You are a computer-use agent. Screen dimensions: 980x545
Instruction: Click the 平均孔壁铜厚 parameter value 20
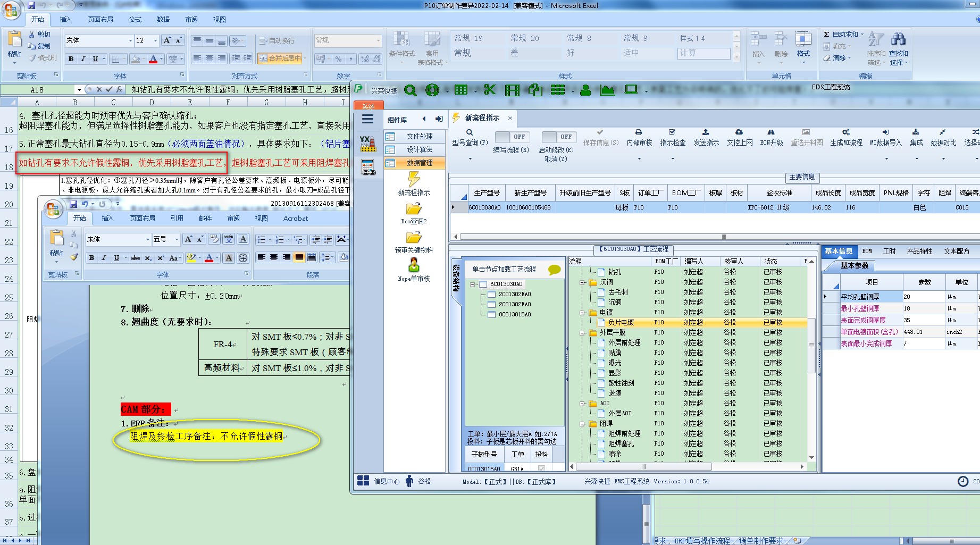pos(924,297)
